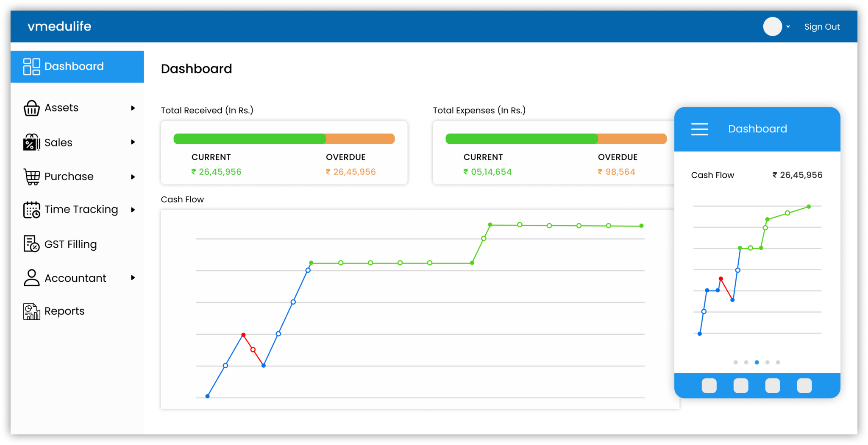The image size is (868, 445).
Task: Select the last carousel page dot
Action: (778, 362)
